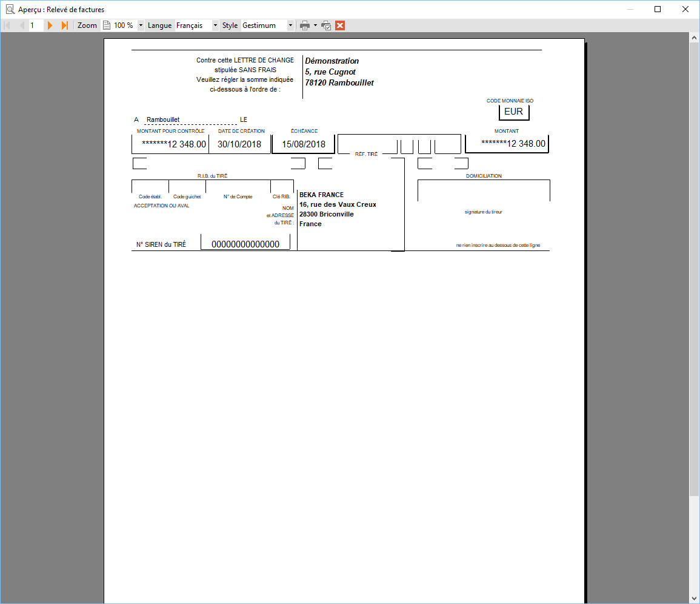Click the Français language field
This screenshot has width=700, height=604.
click(x=193, y=25)
